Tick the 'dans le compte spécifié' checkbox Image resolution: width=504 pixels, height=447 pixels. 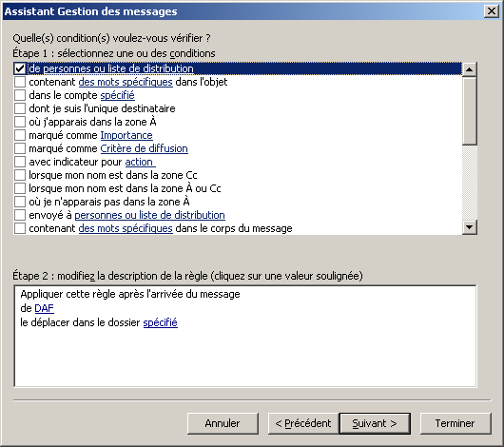click(x=20, y=95)
